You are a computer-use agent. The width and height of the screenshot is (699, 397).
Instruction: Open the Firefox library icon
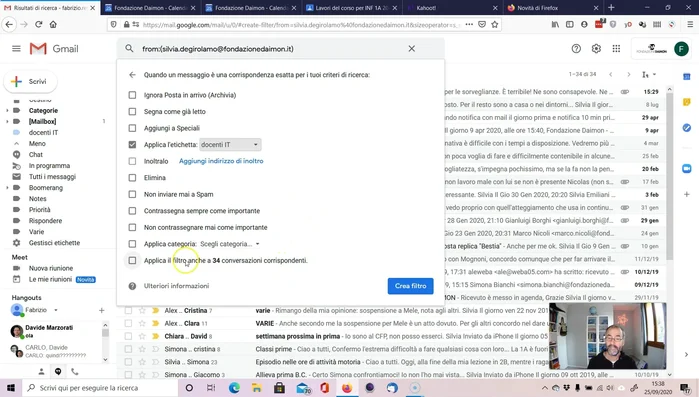click(x=555, y=25)
